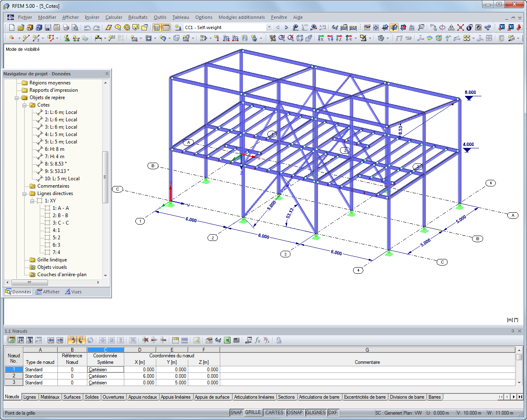The width and height of the screenshot is (527, 420).
Task: Save the model using the floppy disk icon
Action: 48,27
